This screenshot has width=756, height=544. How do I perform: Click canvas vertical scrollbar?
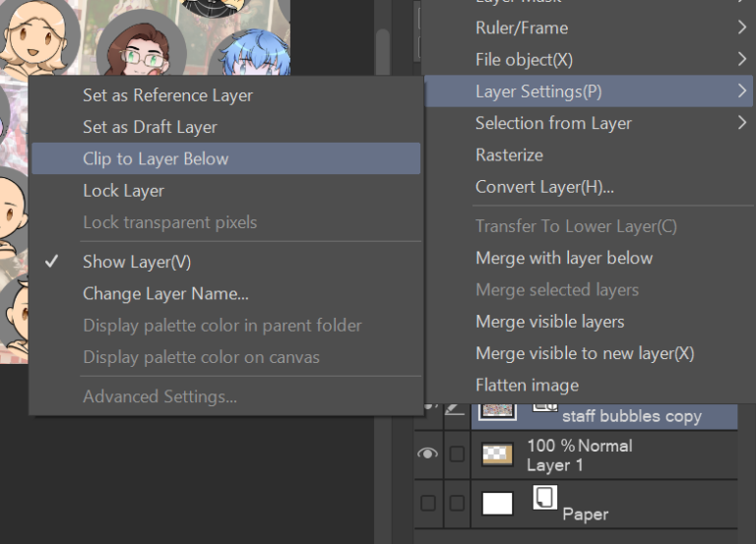tap(382, 52)
